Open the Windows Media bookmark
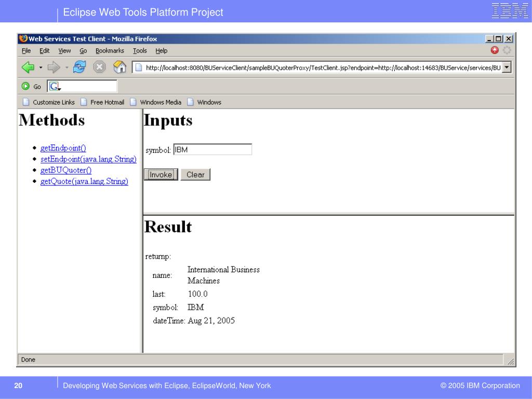Viewport: 532px width, 399px height. (156, 102)
